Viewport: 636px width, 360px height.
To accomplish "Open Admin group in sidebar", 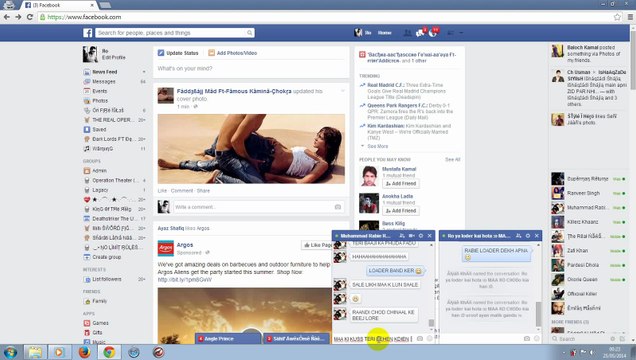I will pyautogui.click(x=99, y=171).
